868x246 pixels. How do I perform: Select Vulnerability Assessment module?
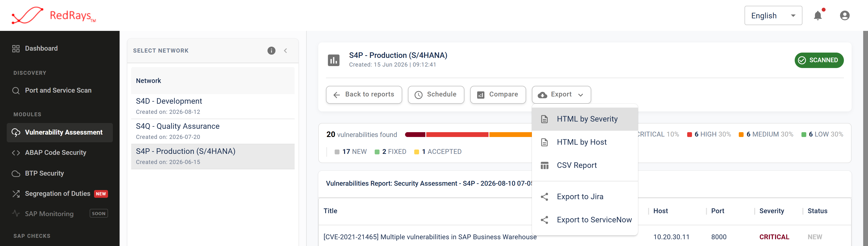(60, 132)
